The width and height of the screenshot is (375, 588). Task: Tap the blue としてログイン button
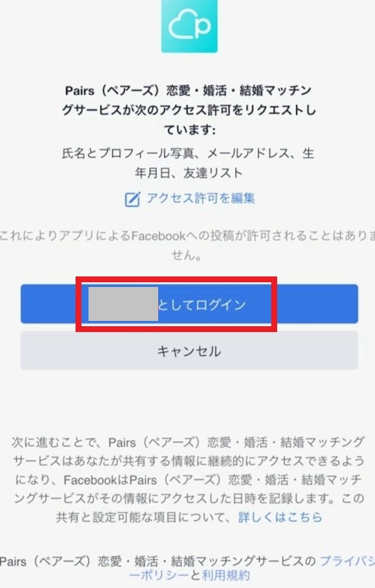point(189,304)
